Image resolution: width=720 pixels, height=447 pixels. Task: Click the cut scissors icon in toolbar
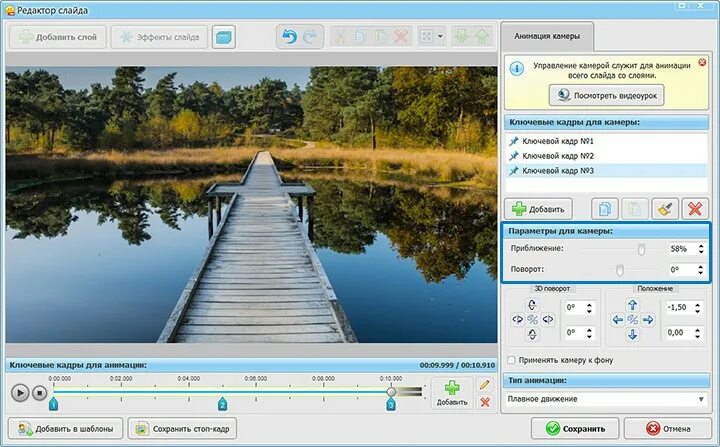(x=340, y=36)
